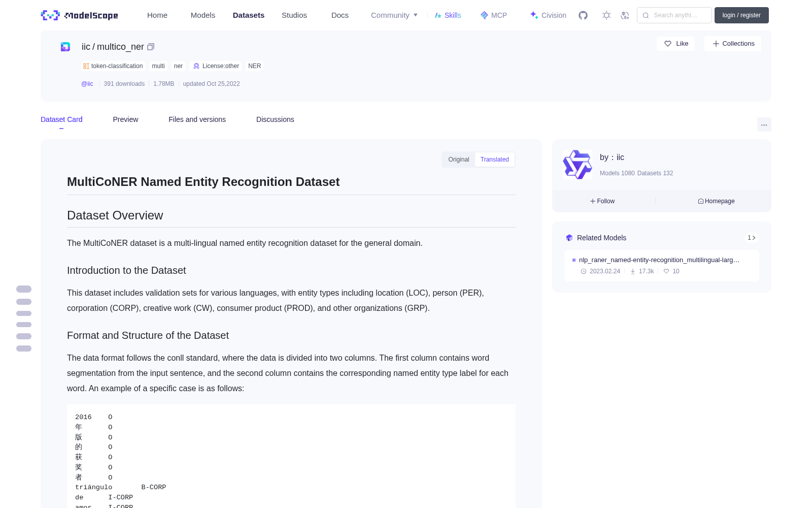Click the token-classification tag icon
Screen dimensions: 812x508
click(x=86, y=66)
